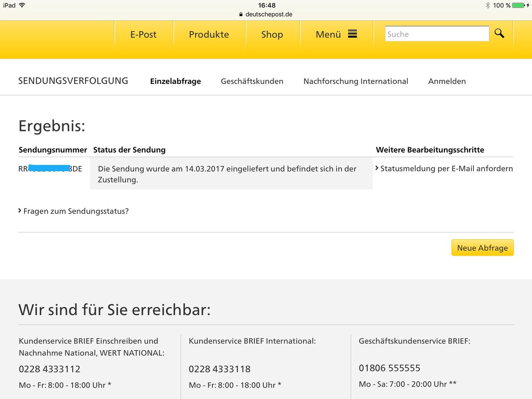Image resolution: width=532 pixels, height=399 pixels.
Task: Click the Status der Sendung column header
Action: tap(129, 150)
